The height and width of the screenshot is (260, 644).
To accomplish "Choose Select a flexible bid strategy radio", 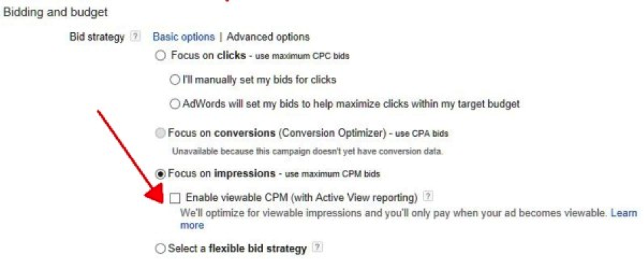I will (x=160, y=249).
